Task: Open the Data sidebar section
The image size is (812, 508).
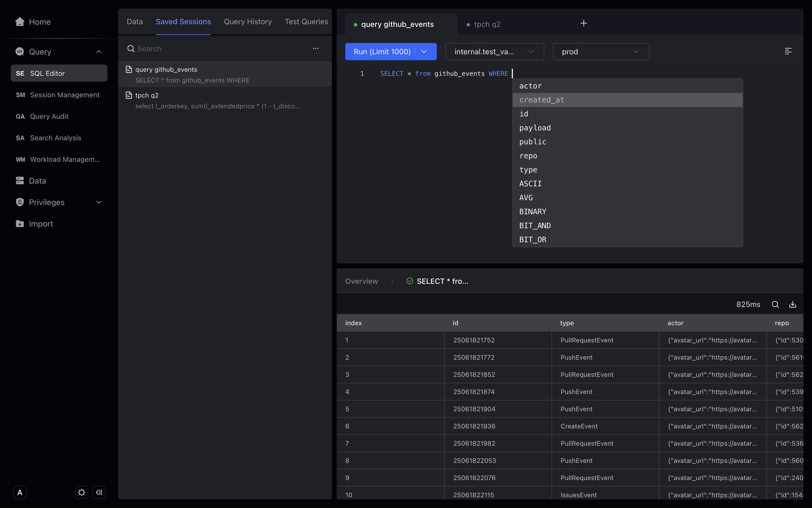Action: 31,181
